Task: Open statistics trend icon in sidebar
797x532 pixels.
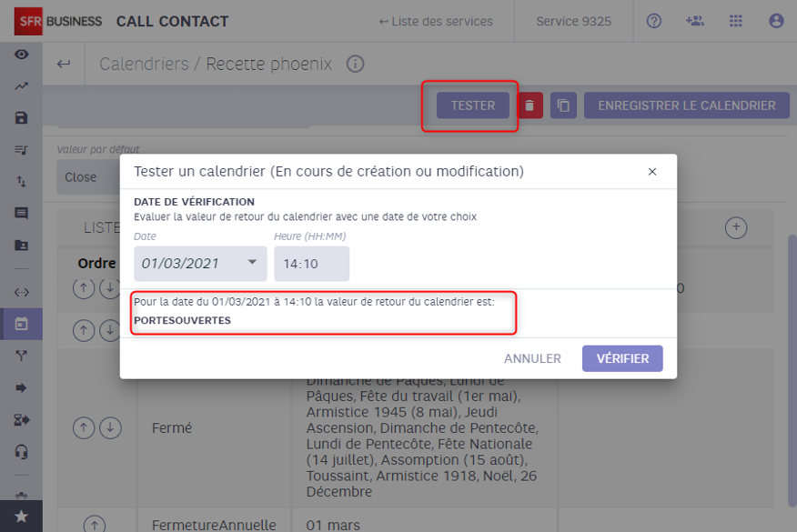Action: 21,86
